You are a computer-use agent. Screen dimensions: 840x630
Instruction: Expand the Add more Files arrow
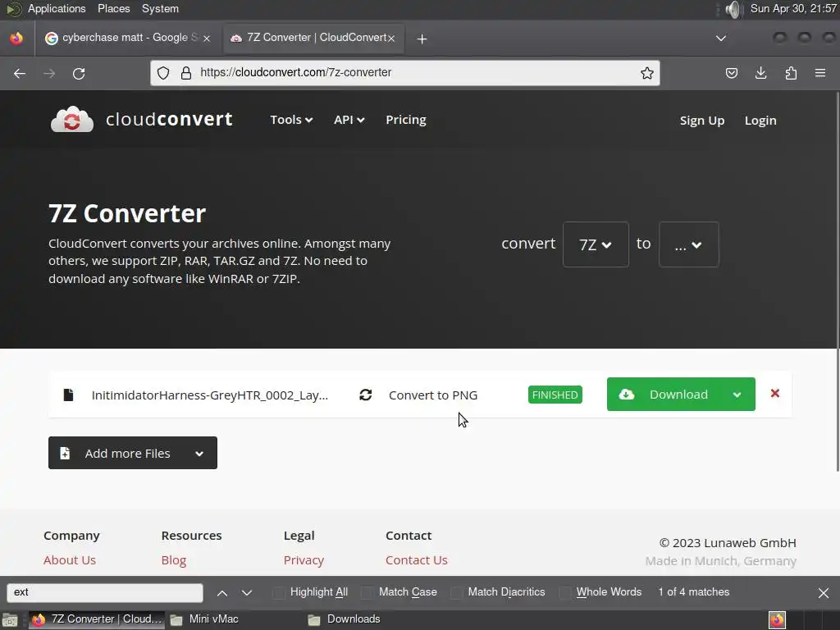[199, 453]
